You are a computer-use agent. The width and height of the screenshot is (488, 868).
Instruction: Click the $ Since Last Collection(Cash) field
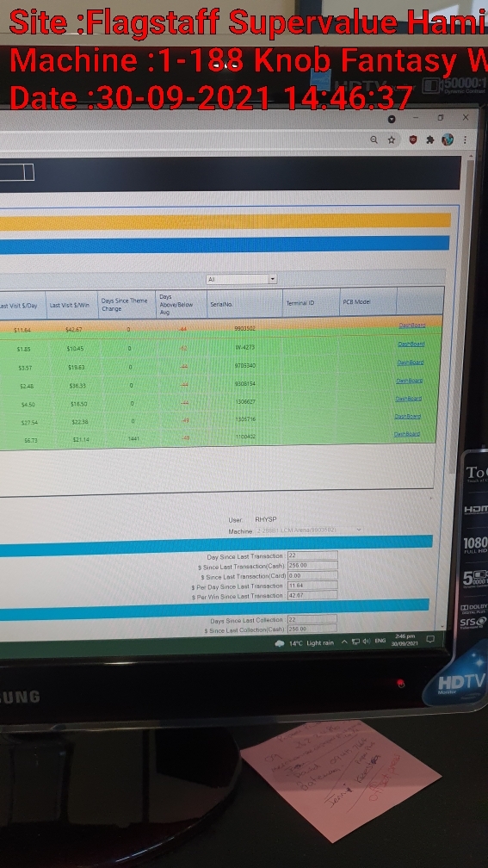tap(312, 629)
